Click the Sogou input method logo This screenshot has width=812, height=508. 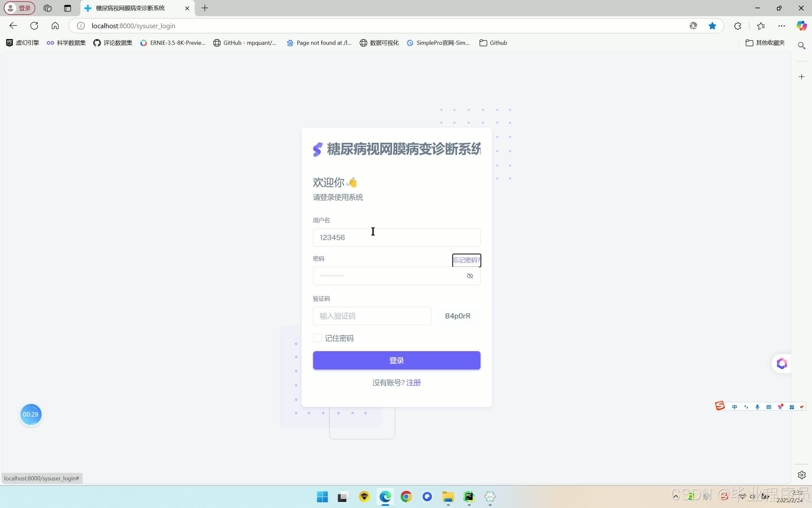point(720,406)
